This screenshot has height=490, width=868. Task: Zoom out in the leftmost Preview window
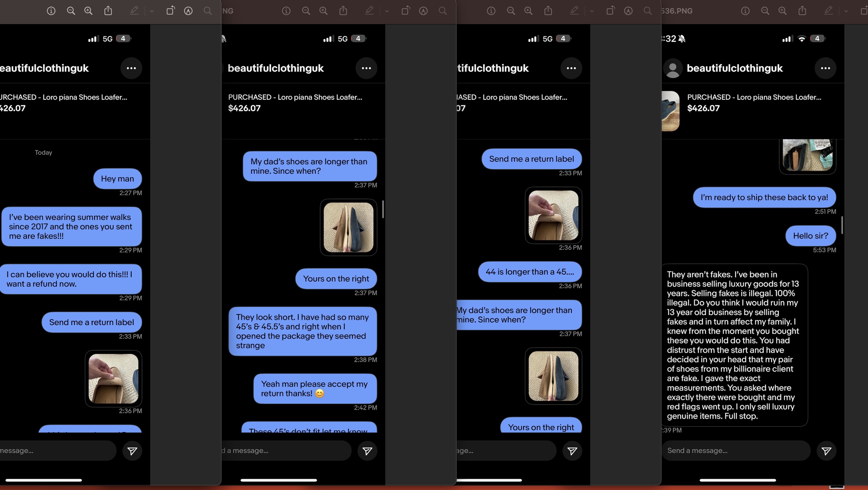(x=71, y=11)
